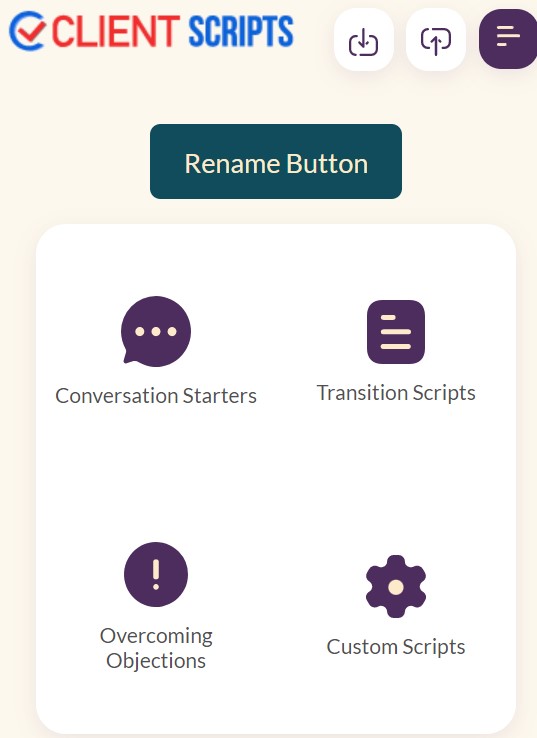Click the light center dot of the gear
The image size is (537, 738).
click(x=396, y=587)
